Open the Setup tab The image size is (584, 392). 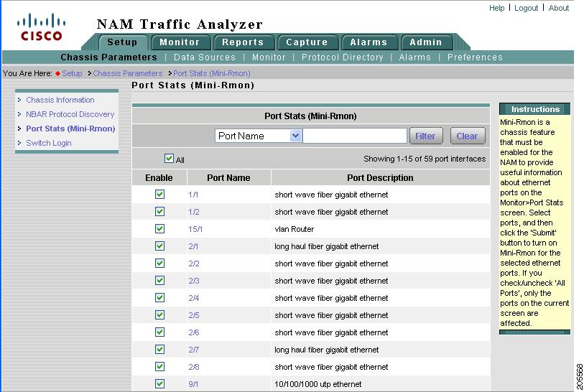tap(123, 42)
